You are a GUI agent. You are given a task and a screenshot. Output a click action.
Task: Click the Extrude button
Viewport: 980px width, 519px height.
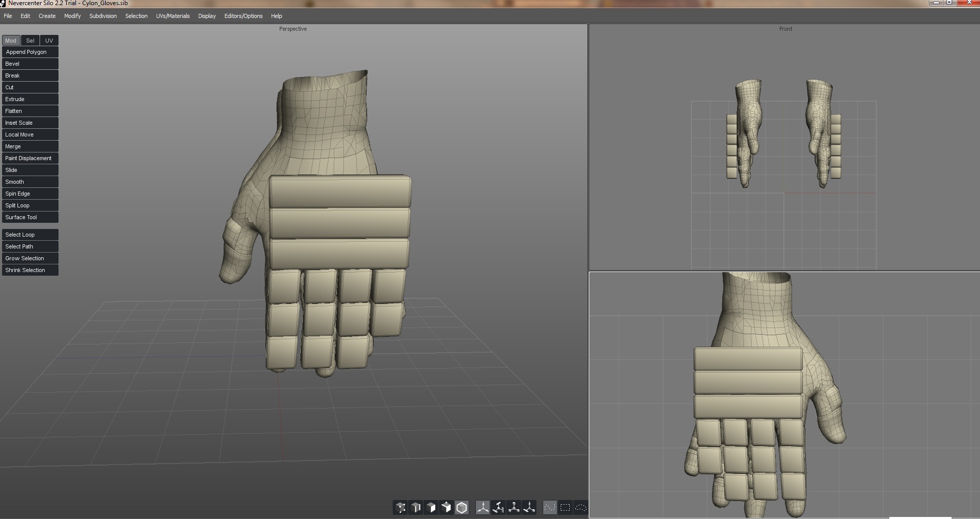coord(30,99)
